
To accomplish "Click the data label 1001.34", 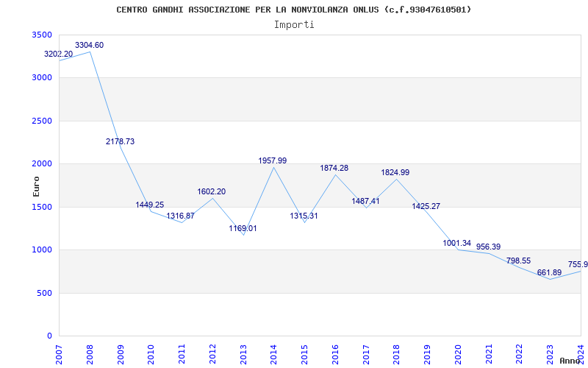I will (x=456, y=243).
